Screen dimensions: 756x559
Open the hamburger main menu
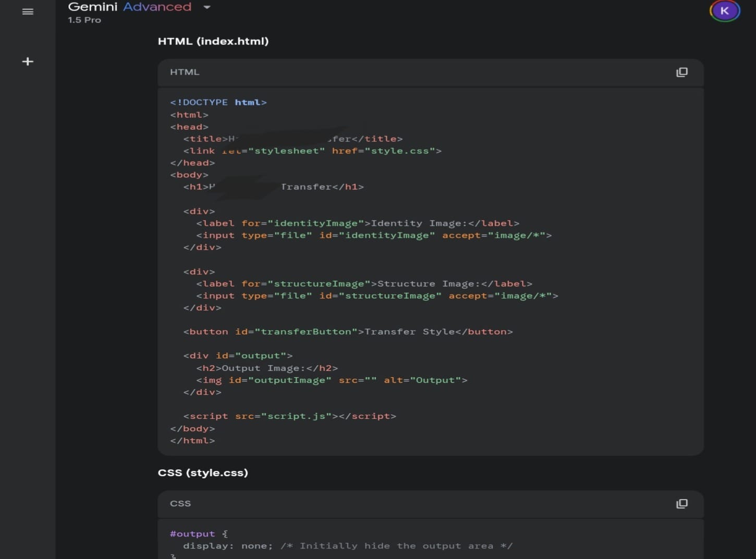(x=28, y=11)
